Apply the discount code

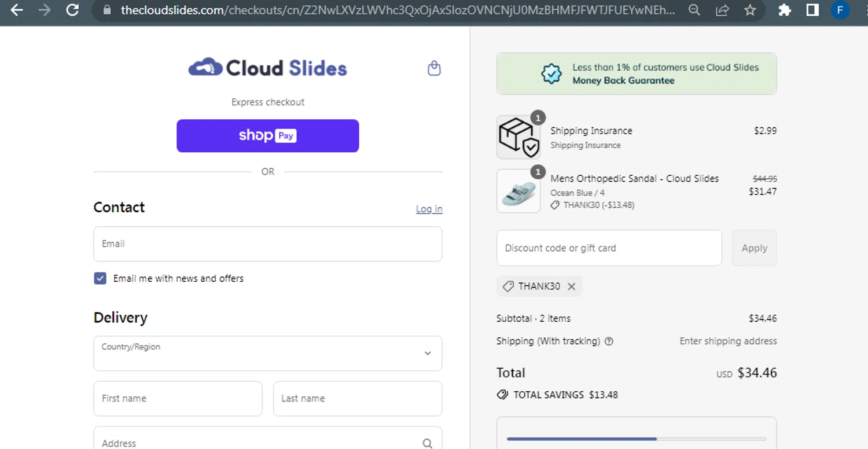(x=754, y=248)
